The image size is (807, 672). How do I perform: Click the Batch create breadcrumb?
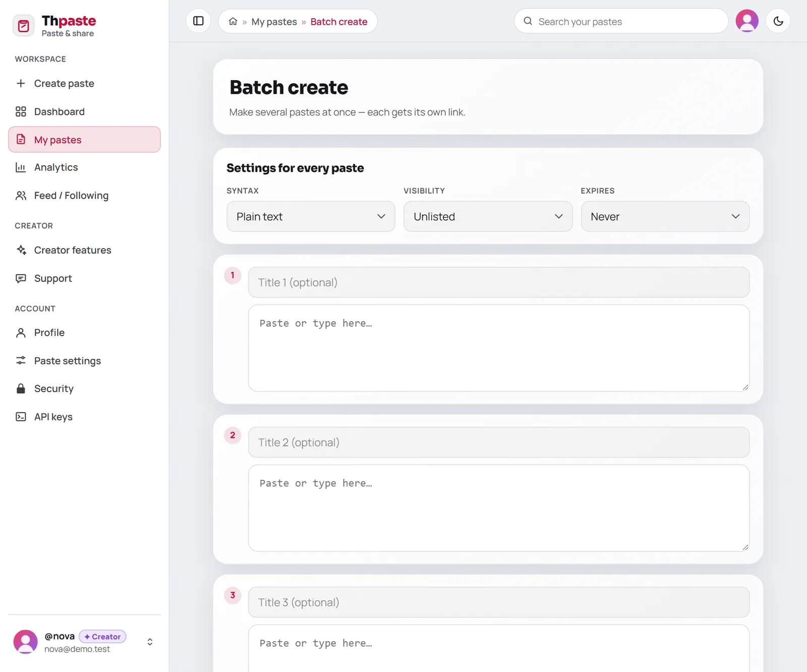pos(339,22)
